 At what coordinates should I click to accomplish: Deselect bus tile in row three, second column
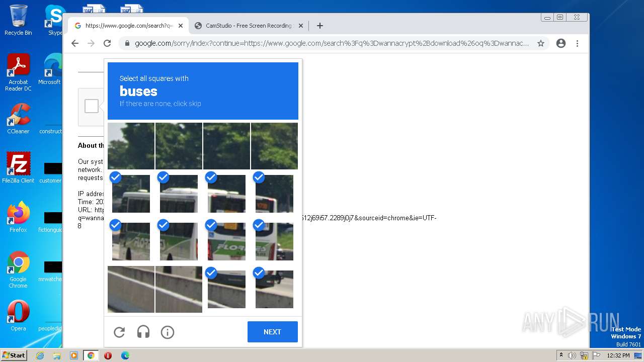click(179, 241)
